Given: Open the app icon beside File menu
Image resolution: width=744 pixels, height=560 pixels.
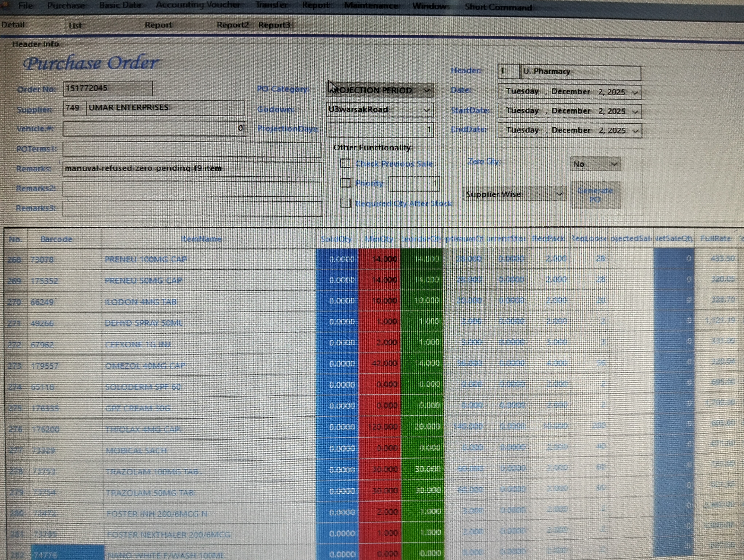Looking at the screenshot, I should (x=5, y=5).
